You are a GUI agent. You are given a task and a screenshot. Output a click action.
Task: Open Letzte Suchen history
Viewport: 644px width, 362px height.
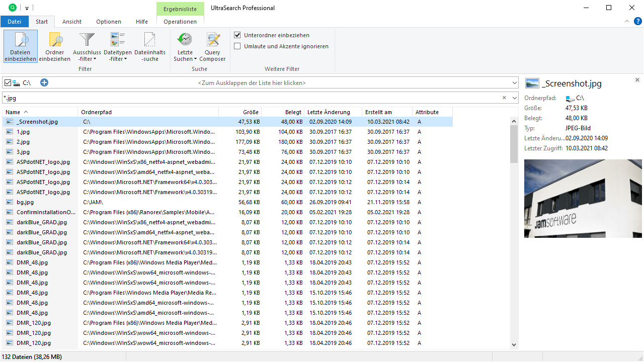[185, 46]
